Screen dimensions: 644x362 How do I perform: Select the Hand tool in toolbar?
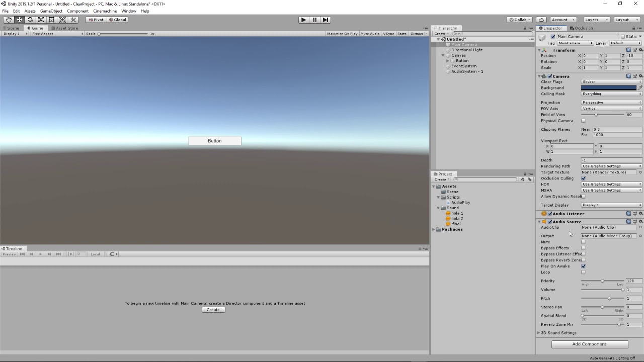pos(9,20)
